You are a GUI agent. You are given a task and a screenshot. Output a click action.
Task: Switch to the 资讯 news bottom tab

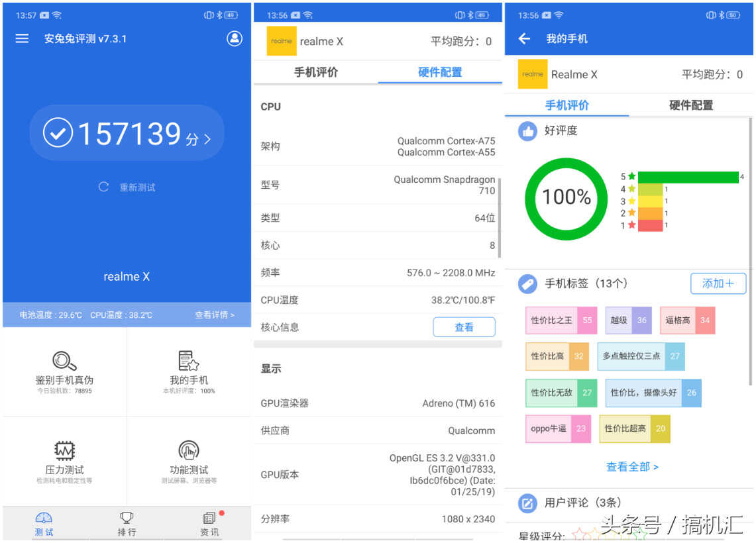point(210,524)
